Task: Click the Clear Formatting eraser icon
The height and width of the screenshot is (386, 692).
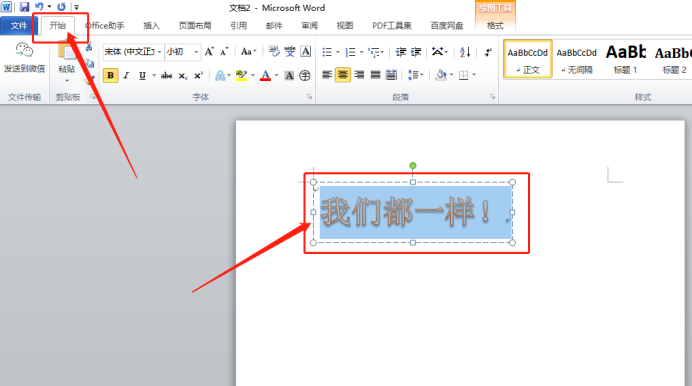Action: click(274, 52)
